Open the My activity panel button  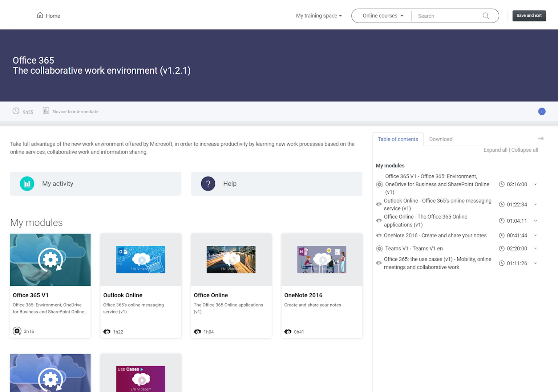(x=96, y=184)
